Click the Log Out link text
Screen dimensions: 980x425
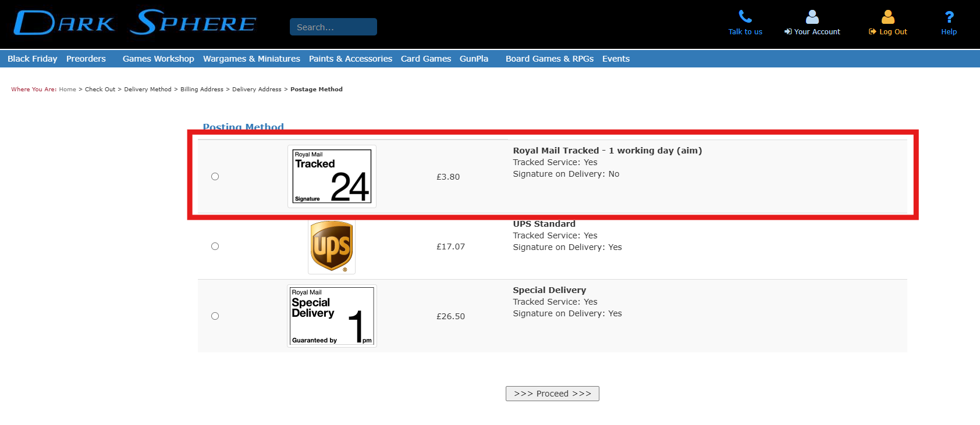click(893, 32)
